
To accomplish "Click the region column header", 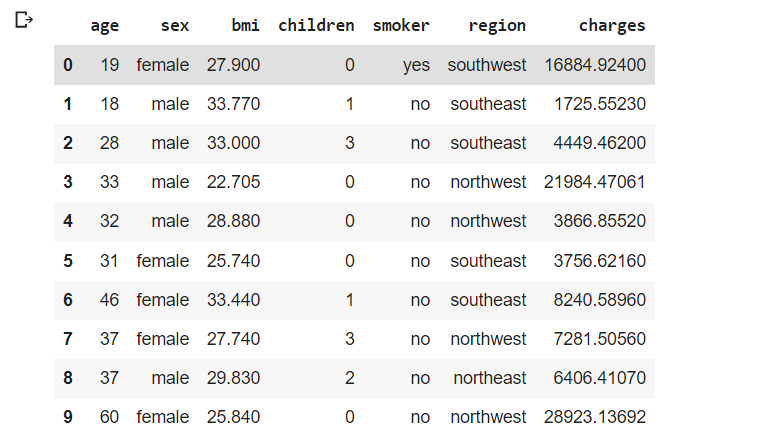I will [497, 26].
